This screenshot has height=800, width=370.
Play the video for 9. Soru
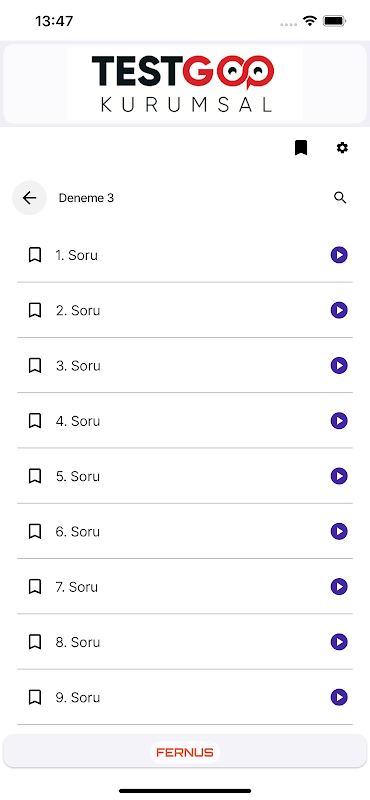[x=339, y=697]
